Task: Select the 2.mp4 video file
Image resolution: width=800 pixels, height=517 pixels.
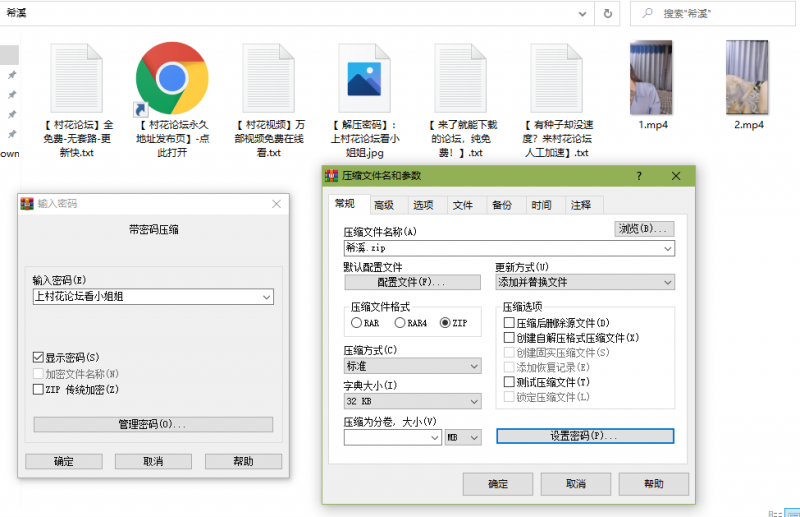Action: [x=747, y=78]
